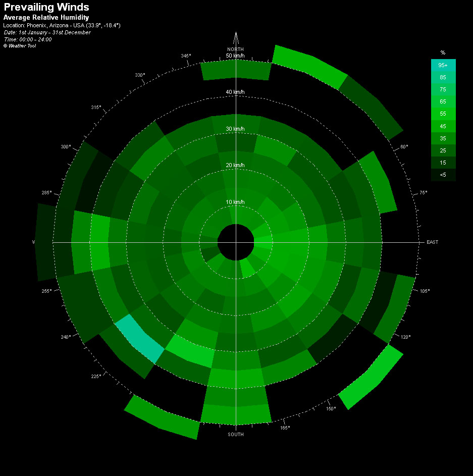Select the 225° bearing label
Viewport: 473px width, 476px height.
click(x=96, y=376)
